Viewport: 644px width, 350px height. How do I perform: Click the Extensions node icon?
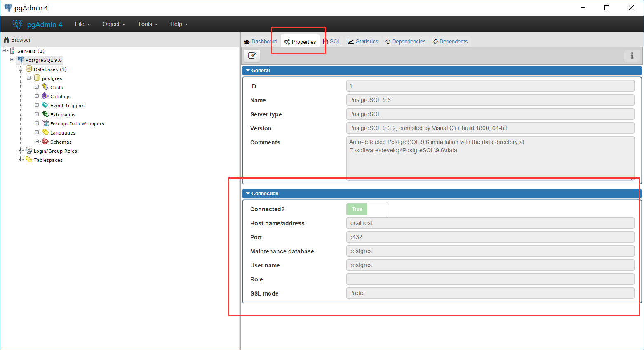pyautogui.click(x=45, y=114)
